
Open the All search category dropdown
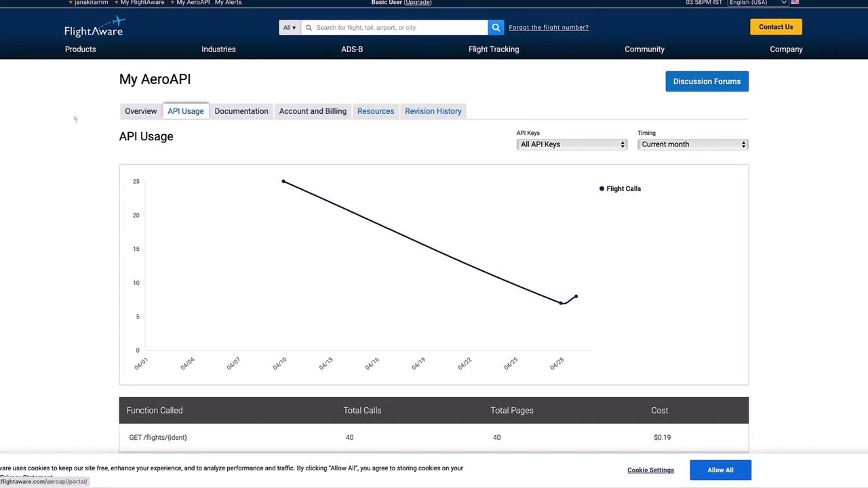pos(290,28)
